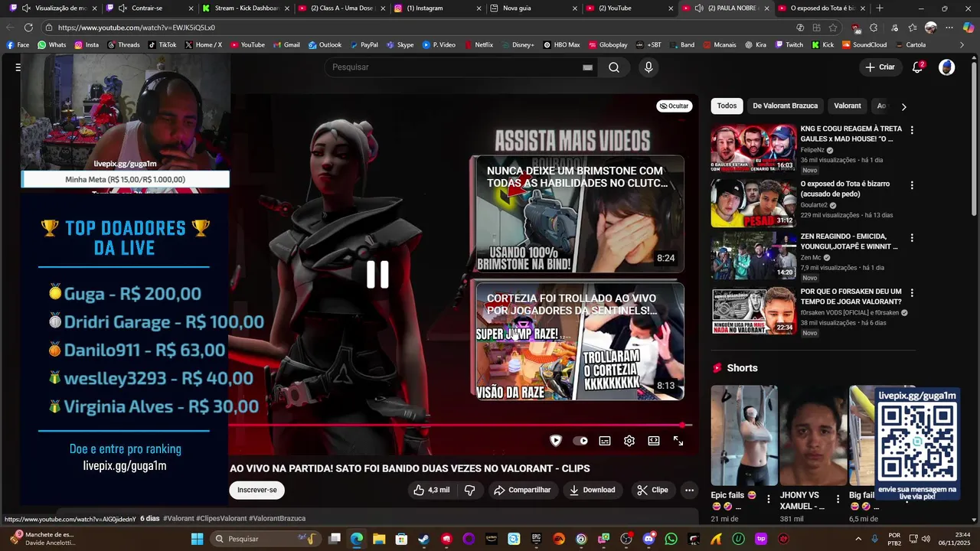This screenshot has height=551, width=980.
Task: Open Steam from the taskbar
Action: 423,539
